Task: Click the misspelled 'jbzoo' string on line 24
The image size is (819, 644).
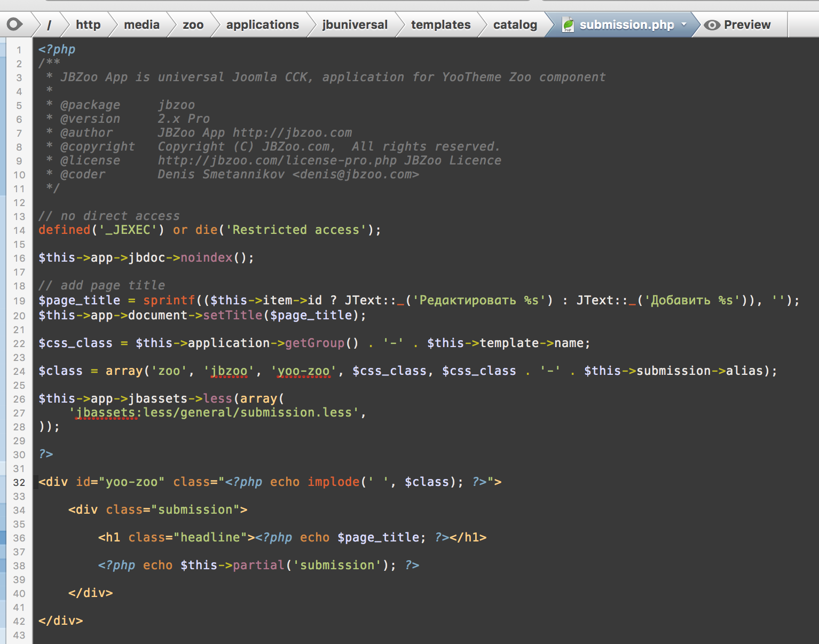Action: tap(229, 371)
